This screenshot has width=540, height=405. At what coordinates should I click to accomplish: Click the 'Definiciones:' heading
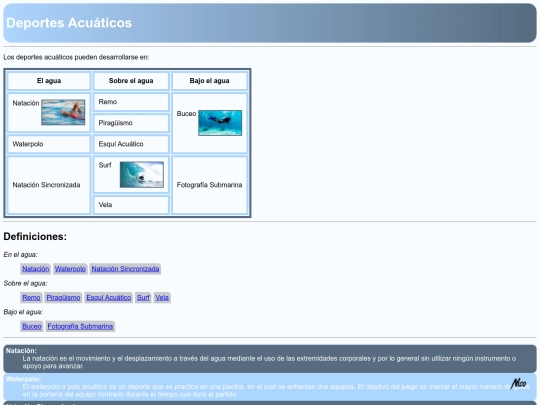[x=35, y=237]
